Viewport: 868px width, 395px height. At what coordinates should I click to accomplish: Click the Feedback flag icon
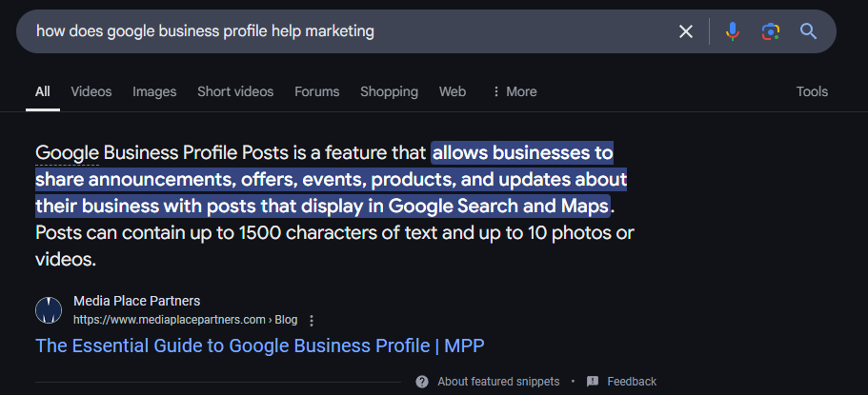point(593,382)
